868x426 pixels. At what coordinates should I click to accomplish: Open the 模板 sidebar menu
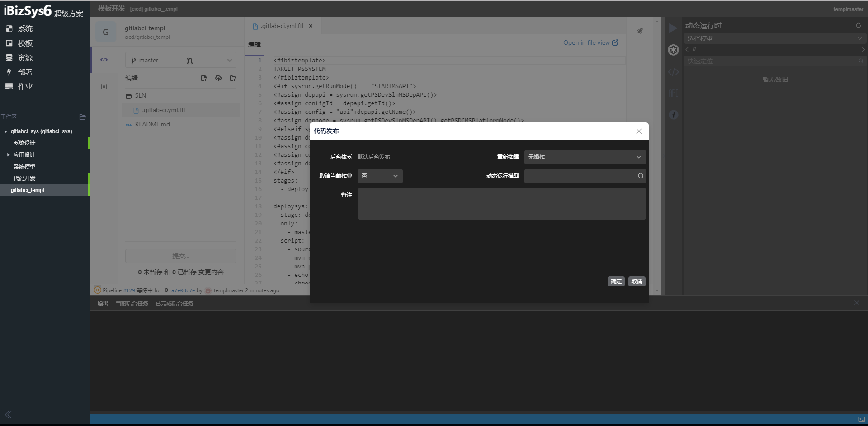19,43
